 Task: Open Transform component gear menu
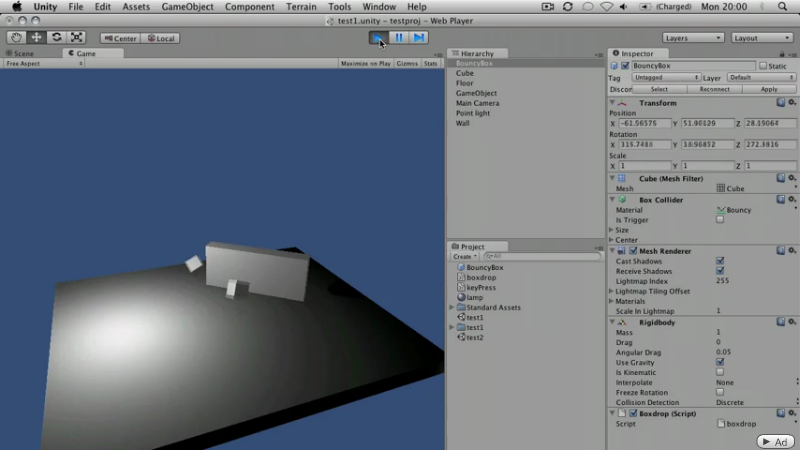tap(792, 103)
